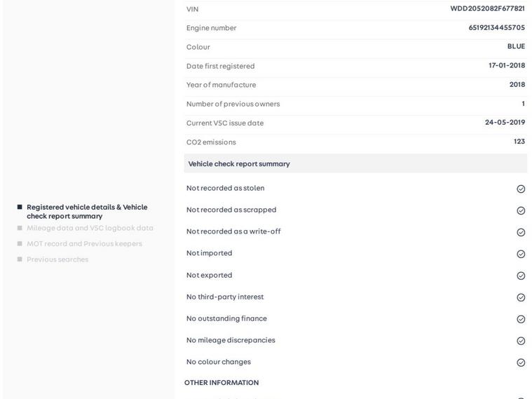Click the check icon beside Not exported
The image size is (532, 399).
pos(521,276)
